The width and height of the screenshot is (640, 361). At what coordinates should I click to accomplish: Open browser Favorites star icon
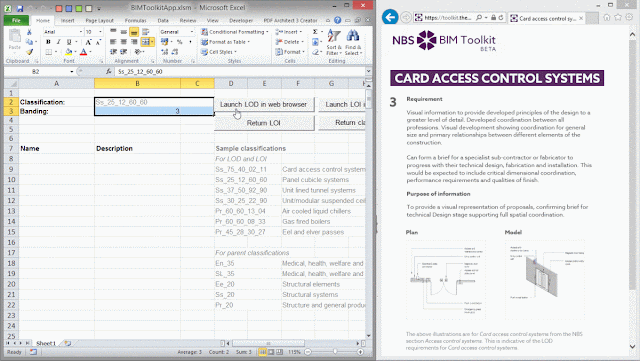click(618, 17)
